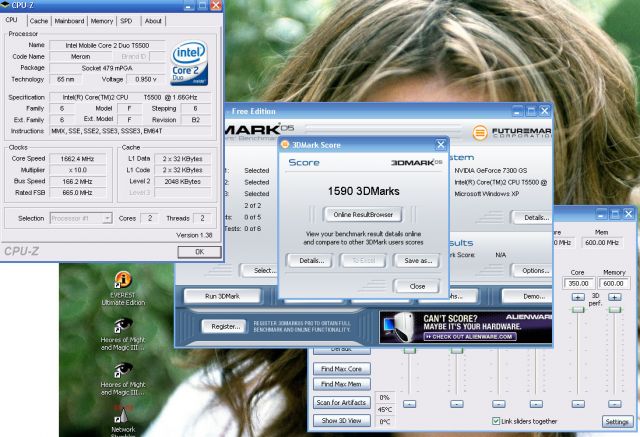The width and height of the screenshot is (640, 437).
Task: Decrease Core clock with its minus button
Action: tap(578, 404)
